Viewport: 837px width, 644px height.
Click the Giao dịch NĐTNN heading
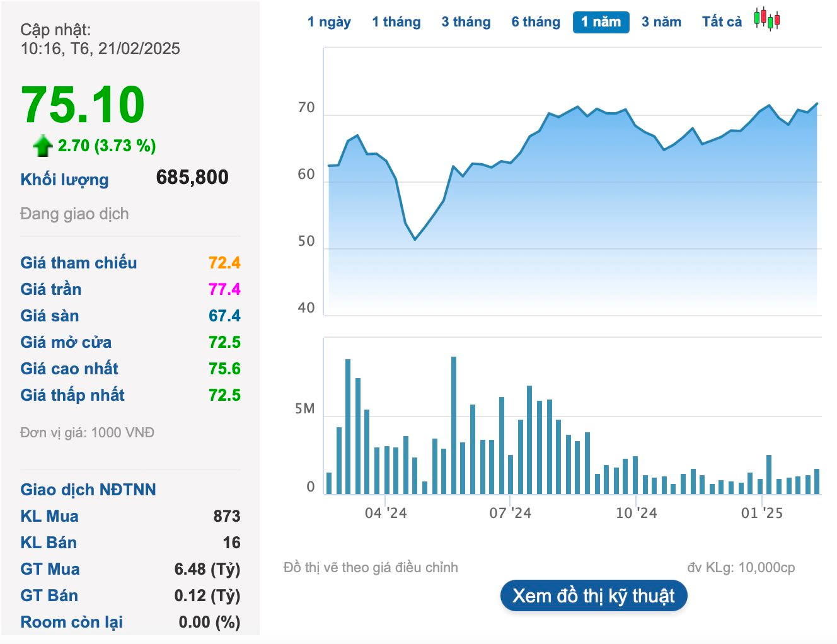(88, 490)
